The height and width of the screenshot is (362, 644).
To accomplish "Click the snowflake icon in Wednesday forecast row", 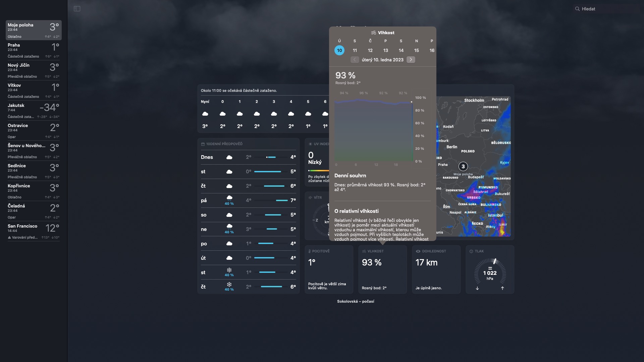I will click(x=229, y=270).
